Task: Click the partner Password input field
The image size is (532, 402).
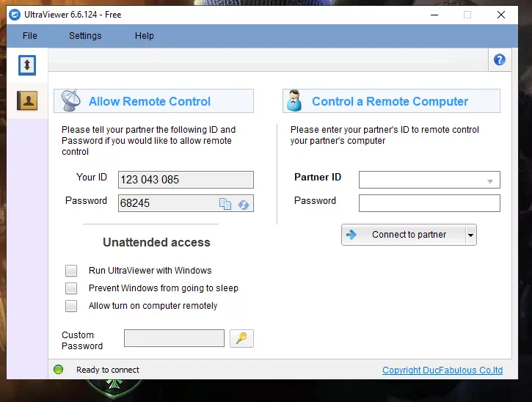Action: pos(429,203)
